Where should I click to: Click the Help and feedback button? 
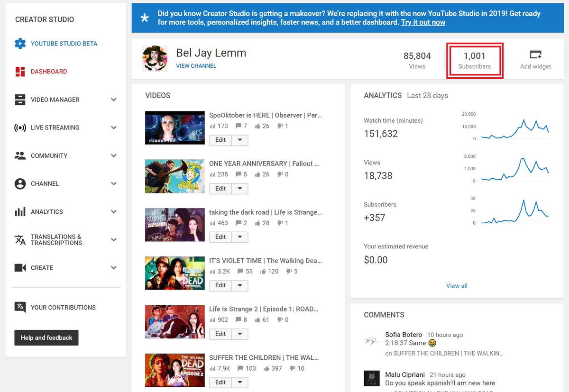(46, 337)
